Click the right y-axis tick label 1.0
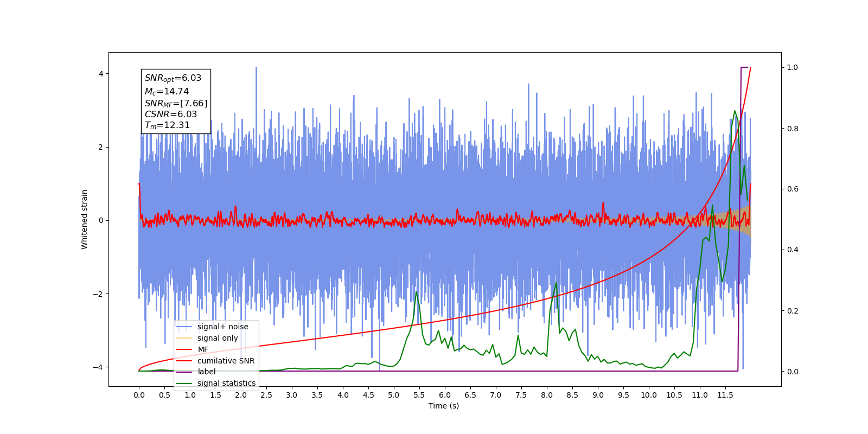This screenshot has height=434, width=868. (793, 68)
